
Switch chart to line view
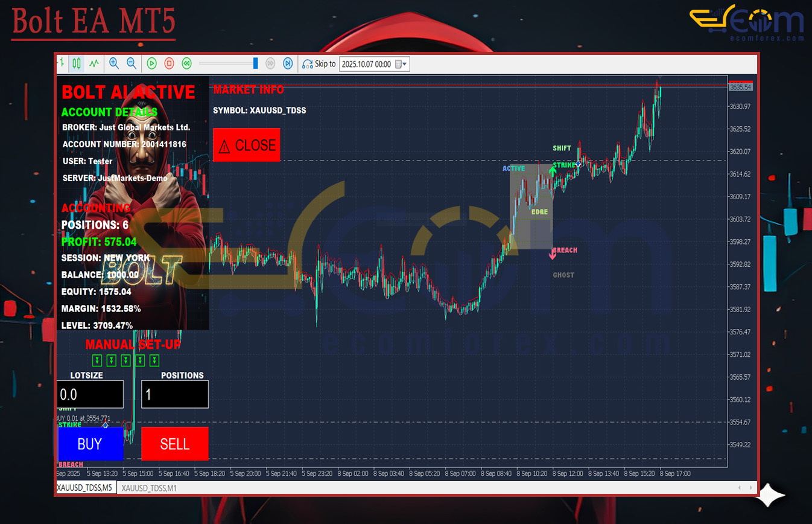[x=94, y=63]
